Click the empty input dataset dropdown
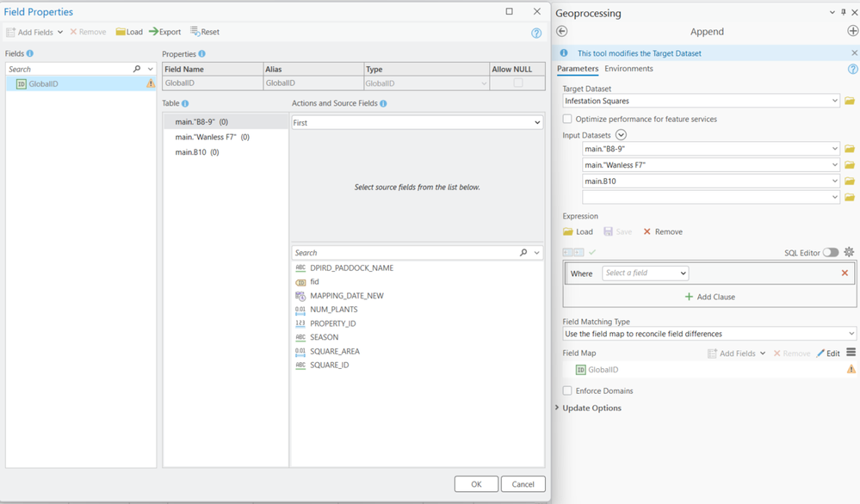This screenshot has height=504, width=860. pos(711,197)
